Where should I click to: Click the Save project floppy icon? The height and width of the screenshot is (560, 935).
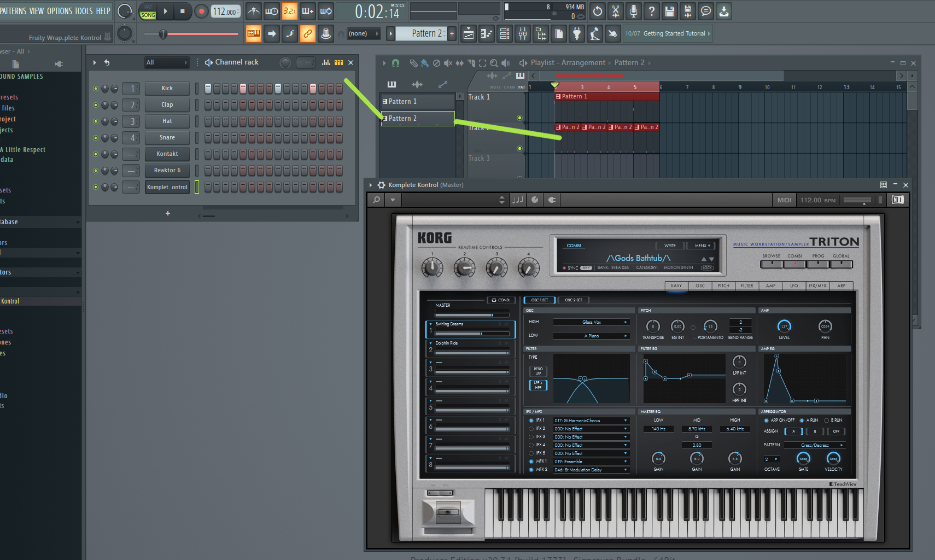point(669,11)
